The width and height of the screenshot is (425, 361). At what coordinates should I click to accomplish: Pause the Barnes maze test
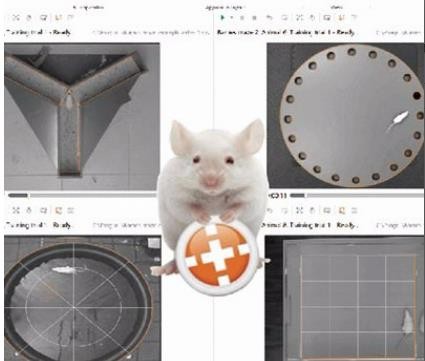coord(242,17)
